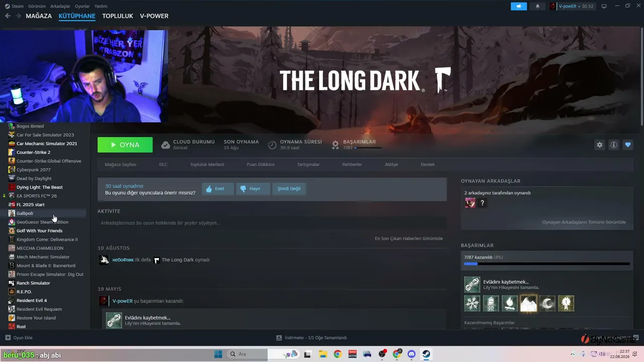Viewport: 644px width, 362px height.
Task: Open the V-POWER profile tab
Action: coord(154,16)
